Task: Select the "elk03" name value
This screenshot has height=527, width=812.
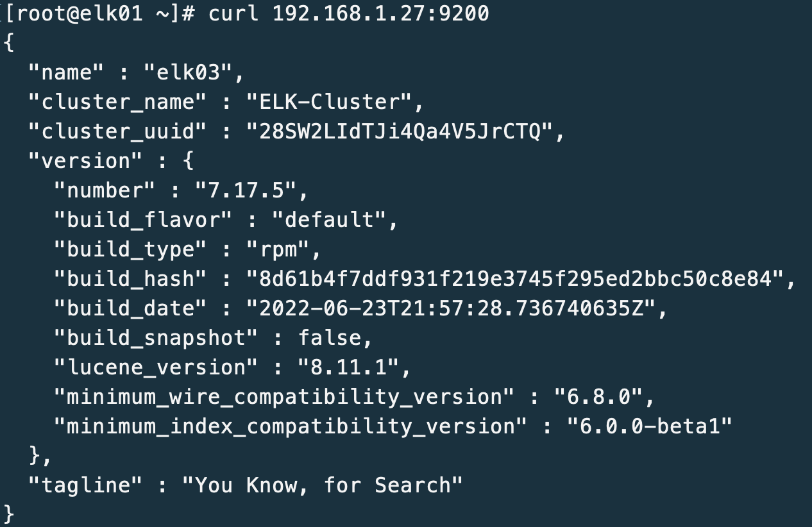Action: coord(194,72)
